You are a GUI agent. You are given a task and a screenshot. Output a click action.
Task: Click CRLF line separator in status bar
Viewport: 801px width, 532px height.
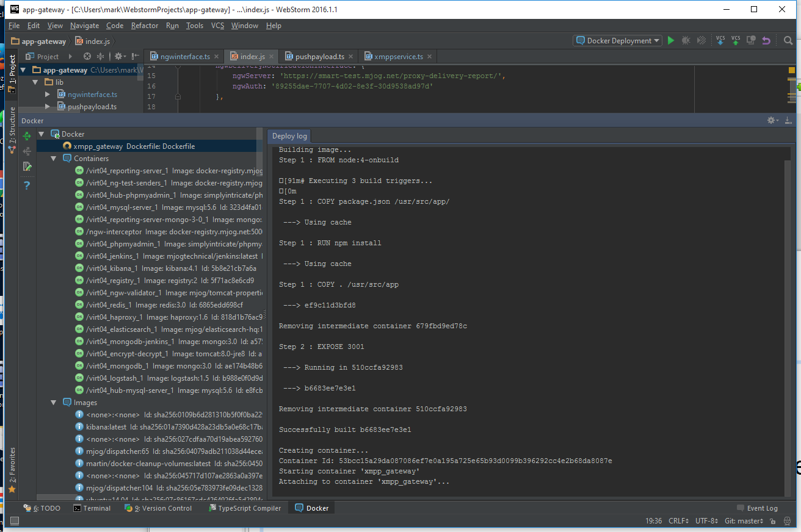click(x=679, y=521)
